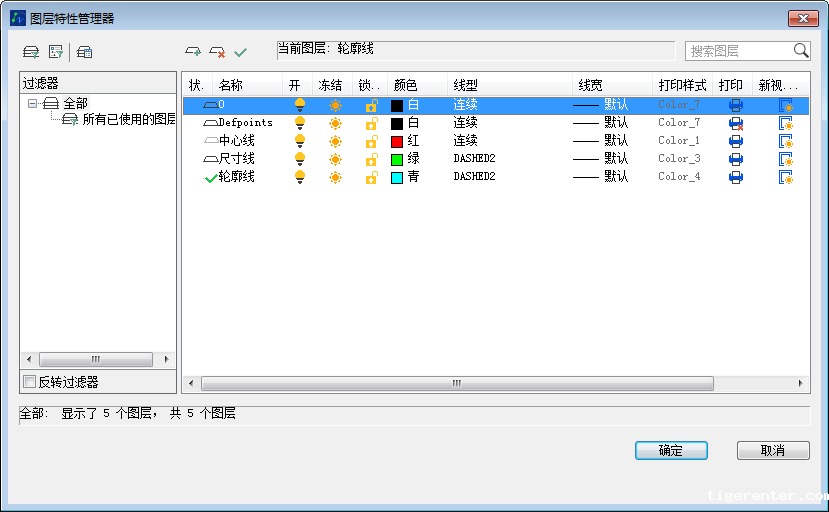Viewport: 829px width, 512px height.
Task: Click the 线型 column header
Action: tap(467, 86)
